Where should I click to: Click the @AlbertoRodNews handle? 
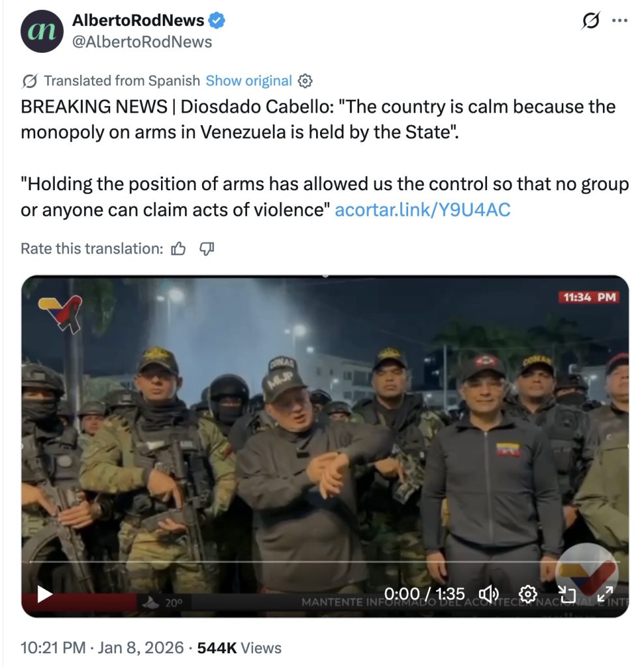click(142, 42)
